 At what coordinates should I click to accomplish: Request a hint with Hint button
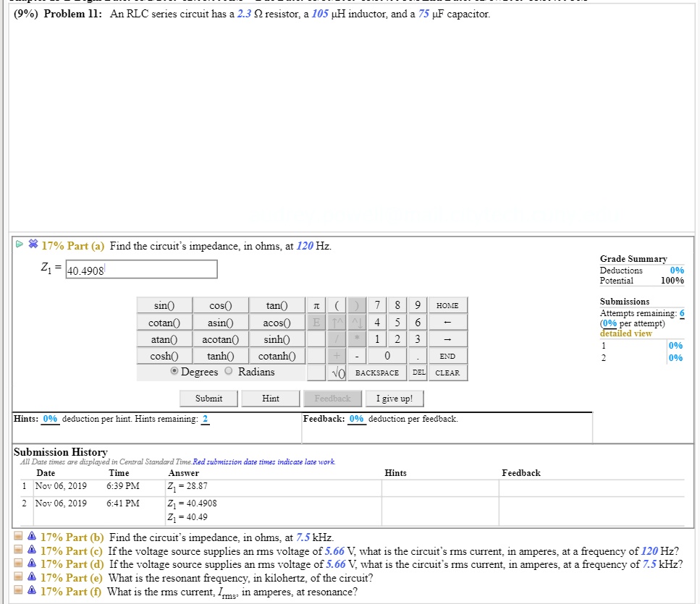tap(271, 399)
